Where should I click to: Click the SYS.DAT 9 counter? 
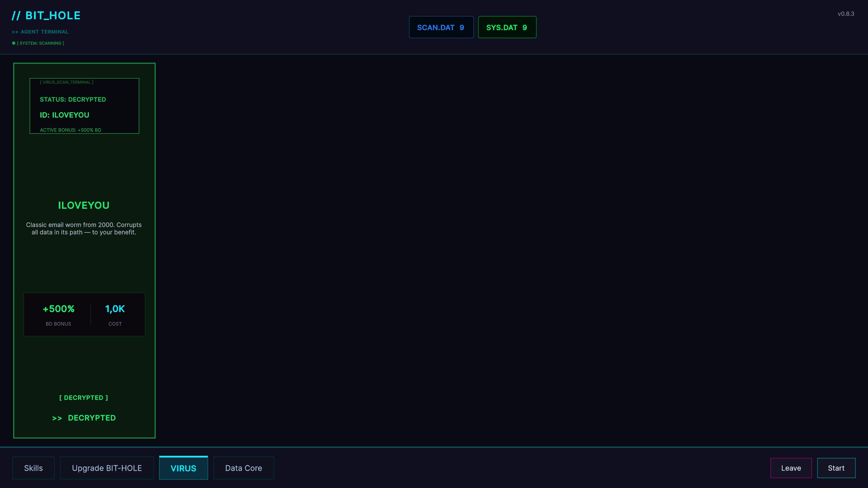[507, 27]
